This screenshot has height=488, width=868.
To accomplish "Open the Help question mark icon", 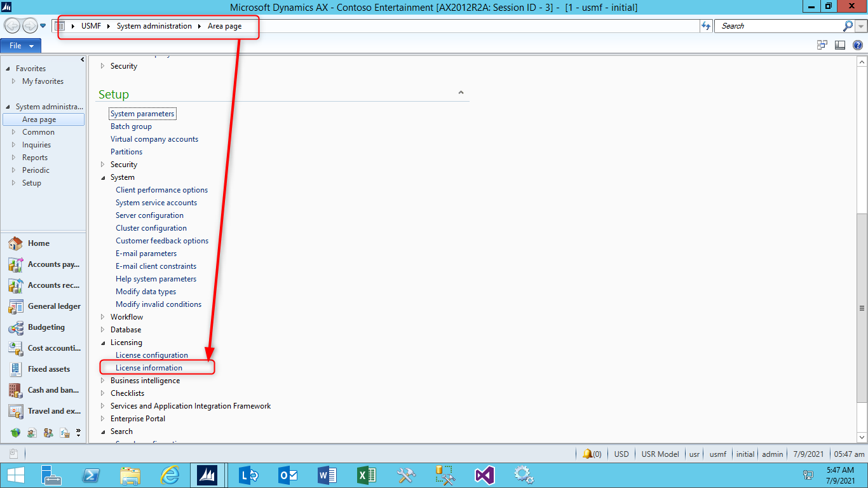I will [x=857, y=45].
